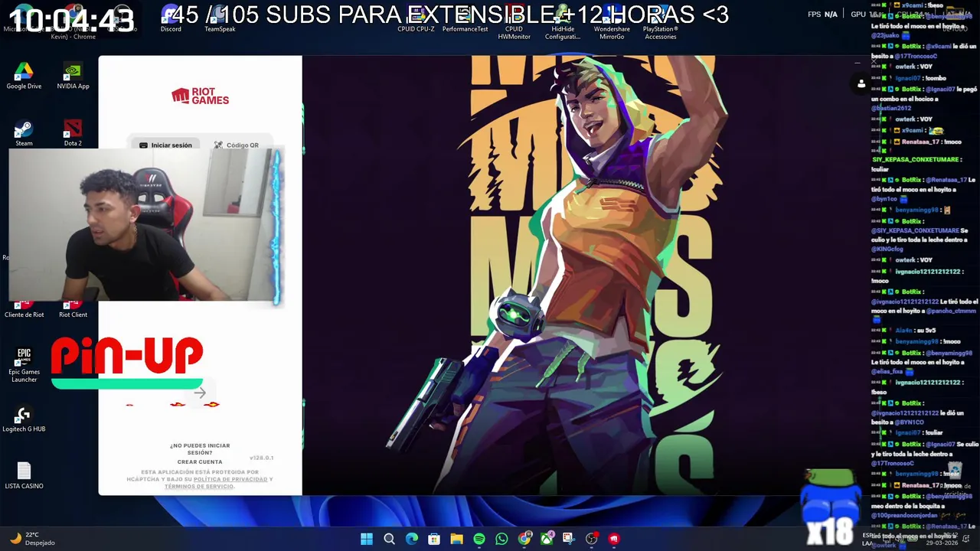
Task: Click the Crear cuenta link
Action: [x=200, y=462]
